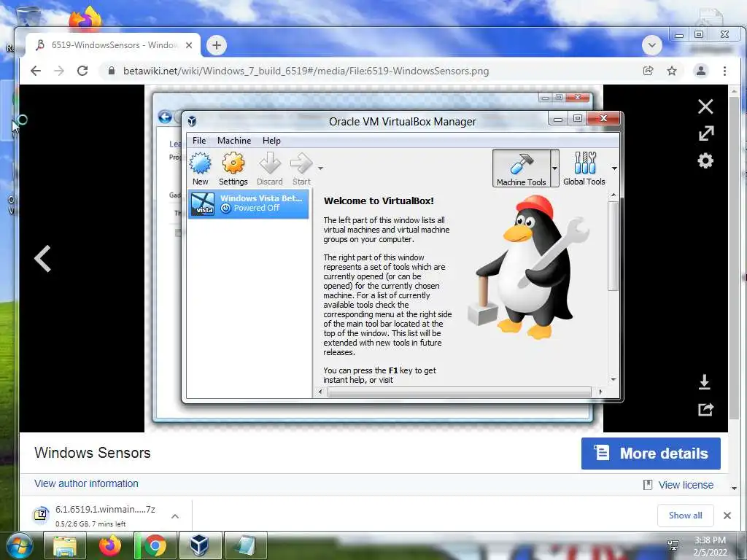The width and height of the screenshot is (747, 560).
Task: Click the share or embed file icon
Action: coord(705,410)
